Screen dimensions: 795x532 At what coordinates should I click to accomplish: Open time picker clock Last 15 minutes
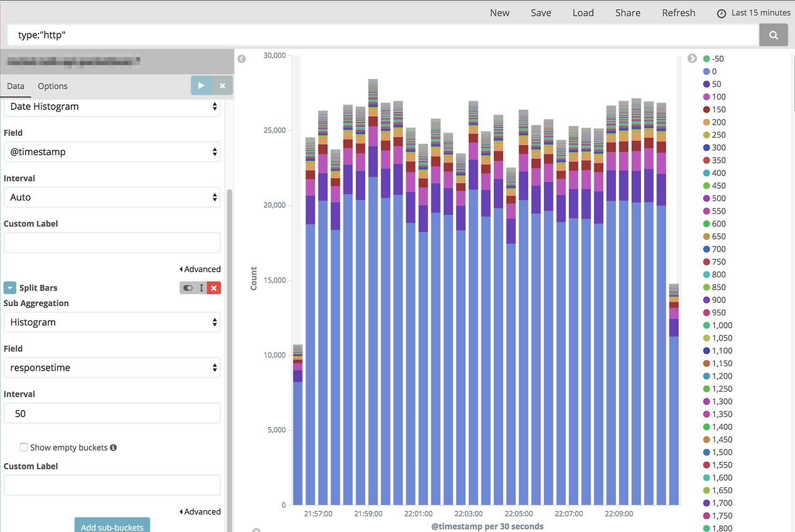753,13
